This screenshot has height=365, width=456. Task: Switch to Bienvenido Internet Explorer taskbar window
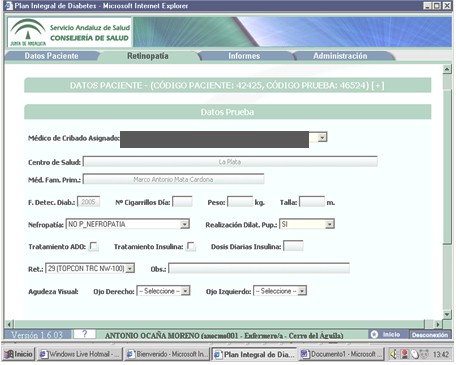167,354
